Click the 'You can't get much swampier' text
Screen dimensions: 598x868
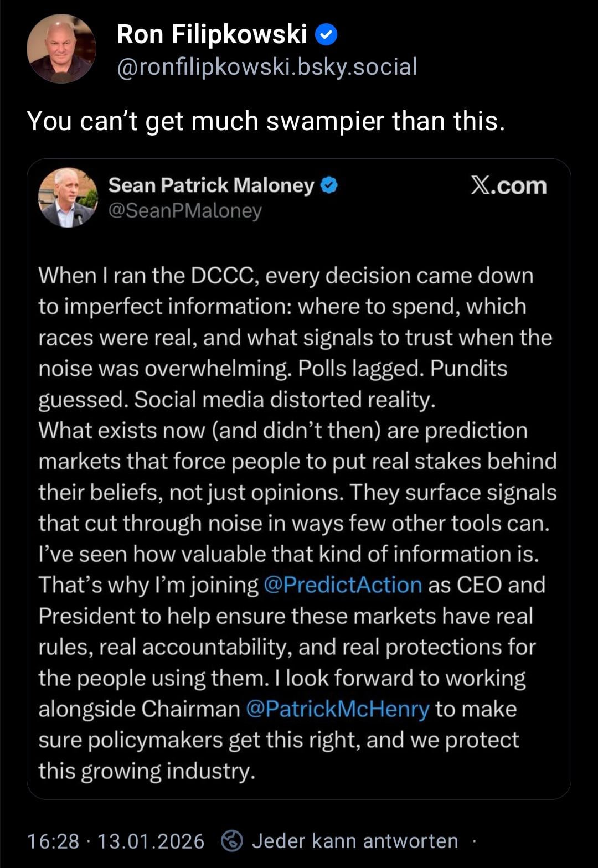266,121
